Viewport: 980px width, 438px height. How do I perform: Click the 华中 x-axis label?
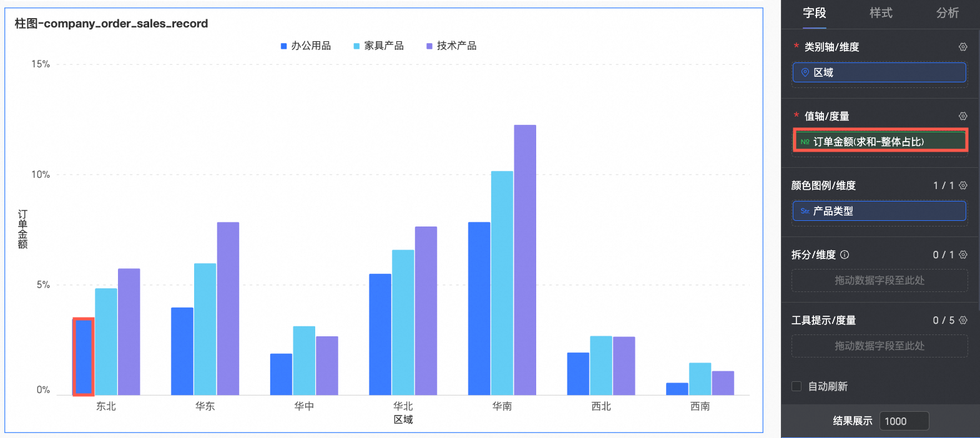[x=304, y=406]
